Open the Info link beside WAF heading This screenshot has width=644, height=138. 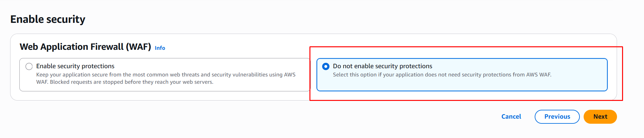coord(160,48)
